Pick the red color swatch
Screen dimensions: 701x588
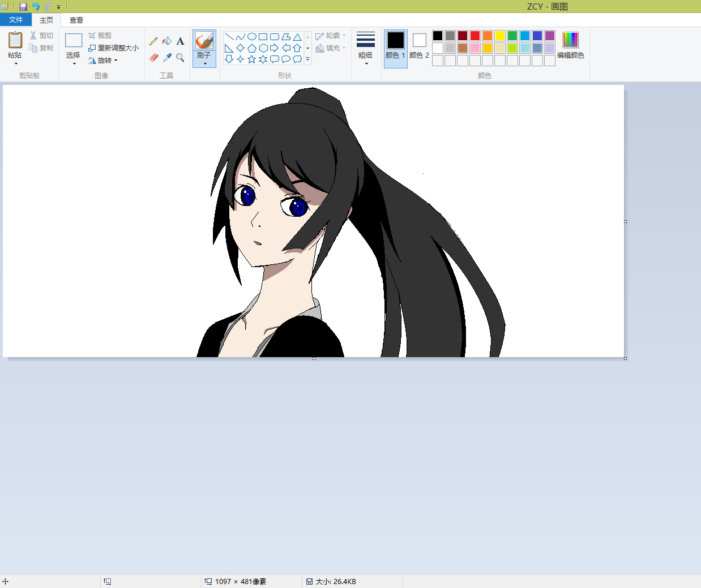pyautogui.click(x=475, y=36)
